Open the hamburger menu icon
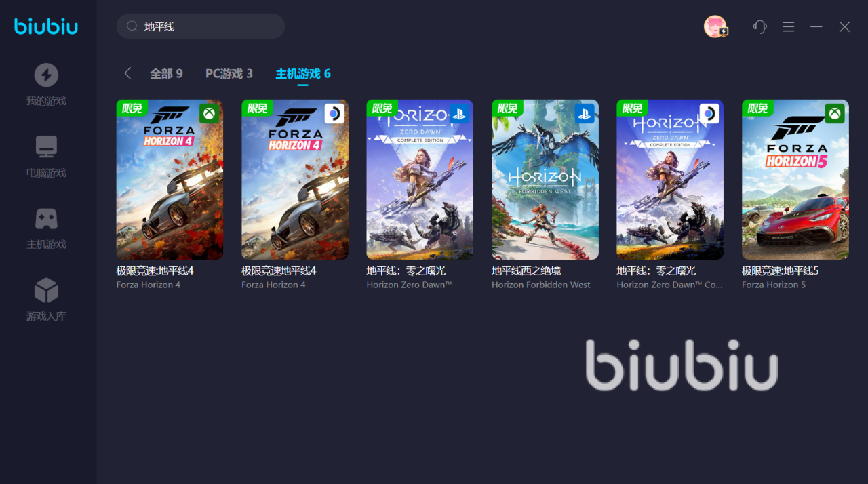This screenshot has width=868, height=484. coord(788,26)
